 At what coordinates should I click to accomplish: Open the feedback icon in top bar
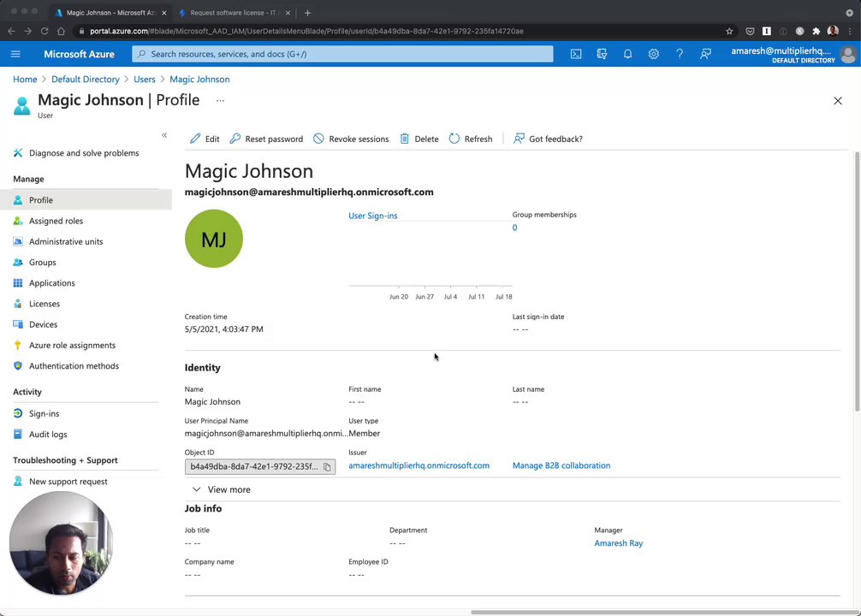tap(705, 54)
